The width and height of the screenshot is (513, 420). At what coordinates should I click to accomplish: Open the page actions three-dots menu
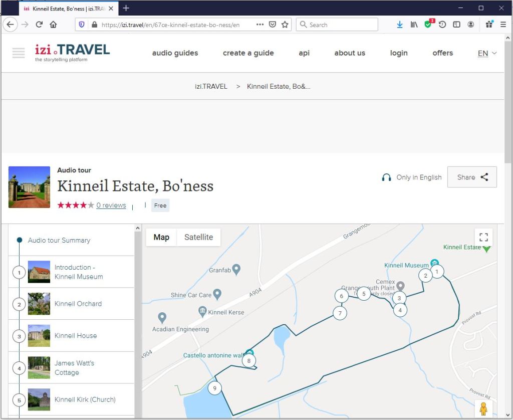[260, 25]
